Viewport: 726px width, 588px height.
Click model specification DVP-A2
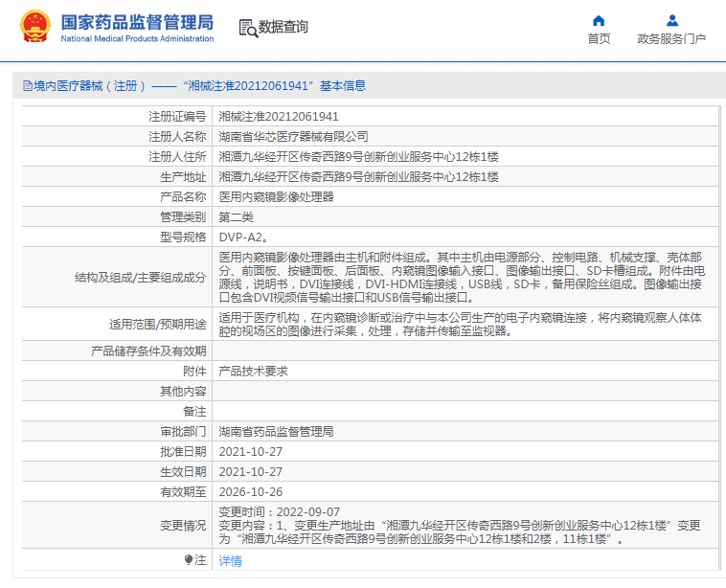click(243, 237)
